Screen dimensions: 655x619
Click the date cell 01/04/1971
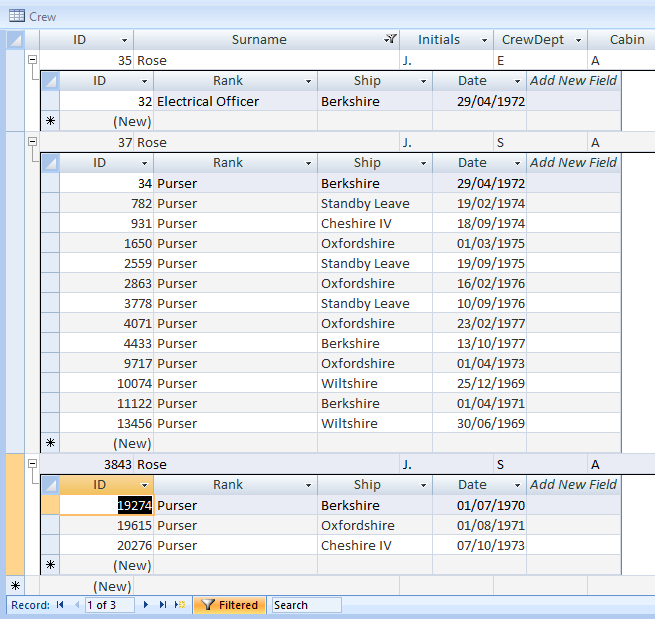tap(479, 403)
